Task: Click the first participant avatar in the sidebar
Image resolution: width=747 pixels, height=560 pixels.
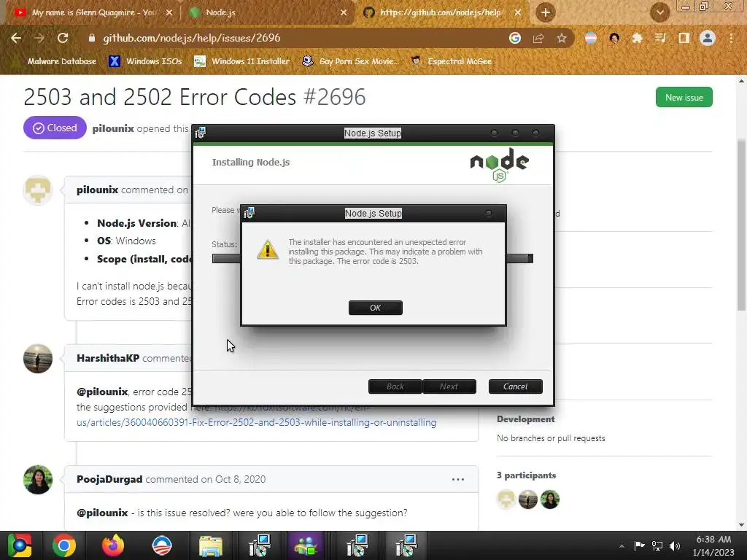Action: click(506, 499)
